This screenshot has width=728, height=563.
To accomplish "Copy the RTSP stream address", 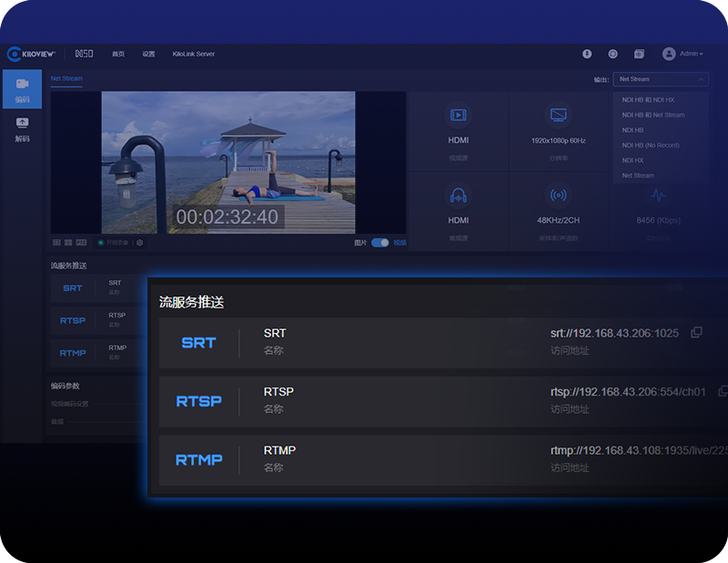I will 723,391.
